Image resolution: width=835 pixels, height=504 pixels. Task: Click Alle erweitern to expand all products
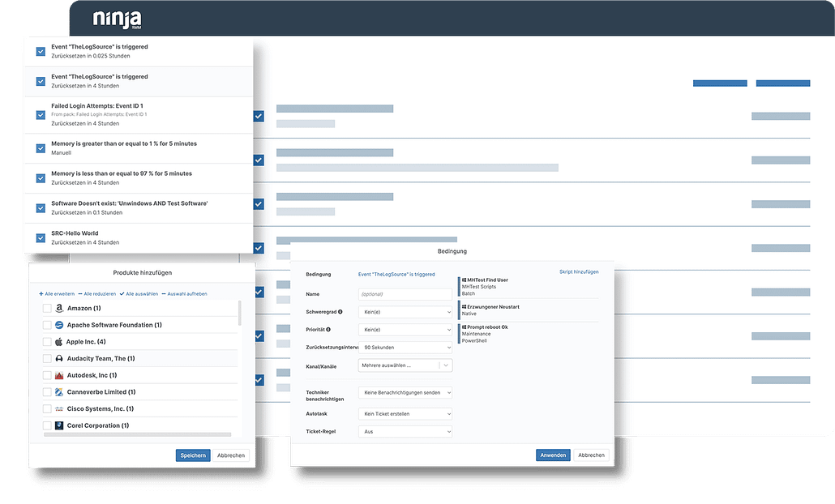tap(57, 294)
